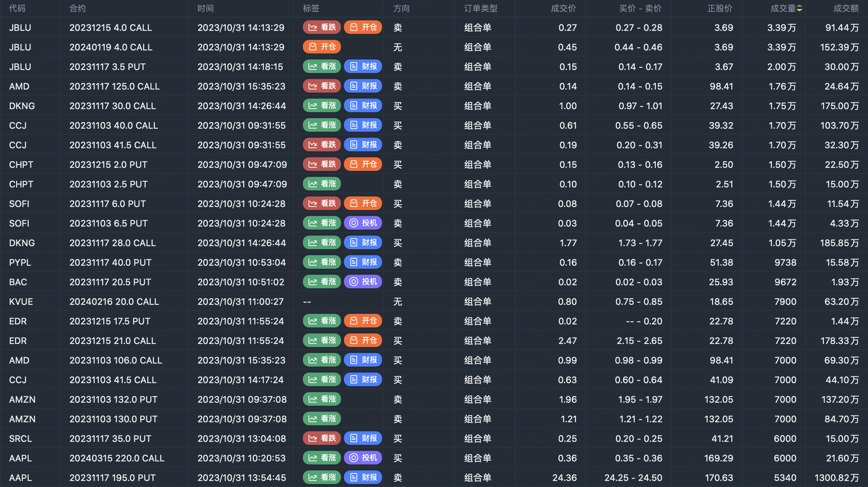Click 看跌 tag on SRCL 35.0 PUT row
The image size is (868, 487).
[x=322, y=438]
